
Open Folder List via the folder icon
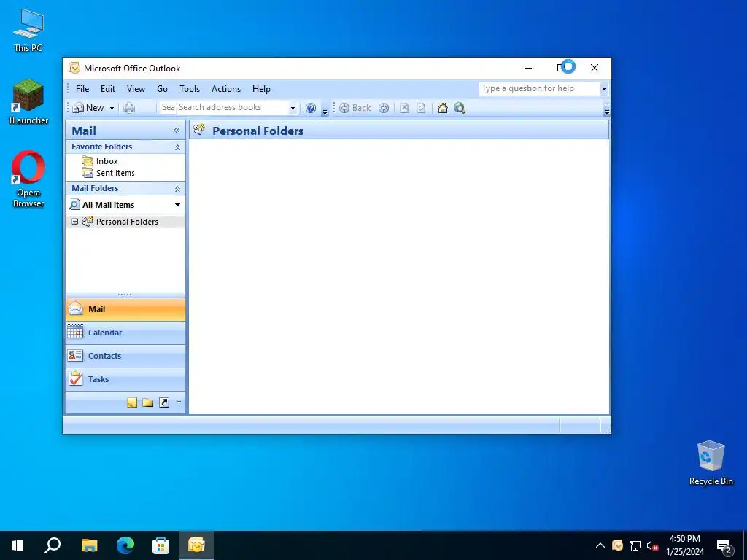(148, 402)
